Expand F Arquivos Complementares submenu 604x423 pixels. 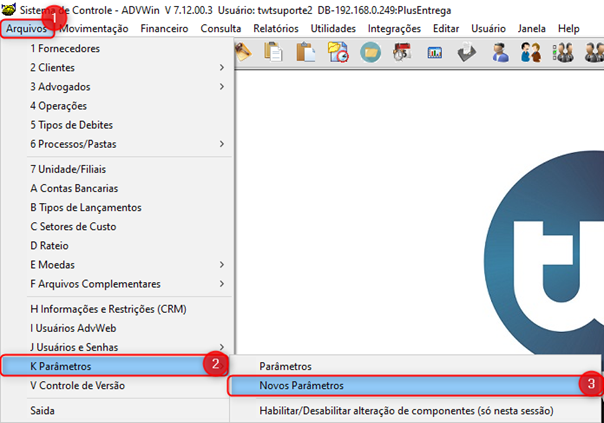(x=117, y=284)
